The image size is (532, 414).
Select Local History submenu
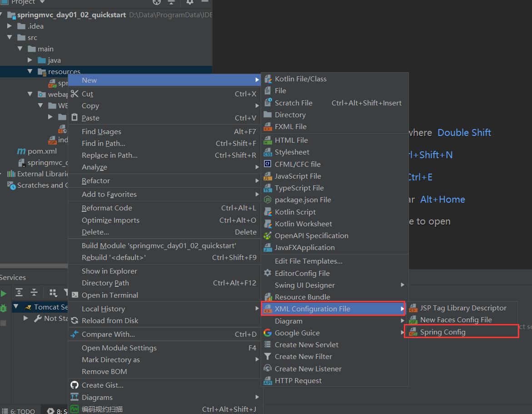coord(164,309)
